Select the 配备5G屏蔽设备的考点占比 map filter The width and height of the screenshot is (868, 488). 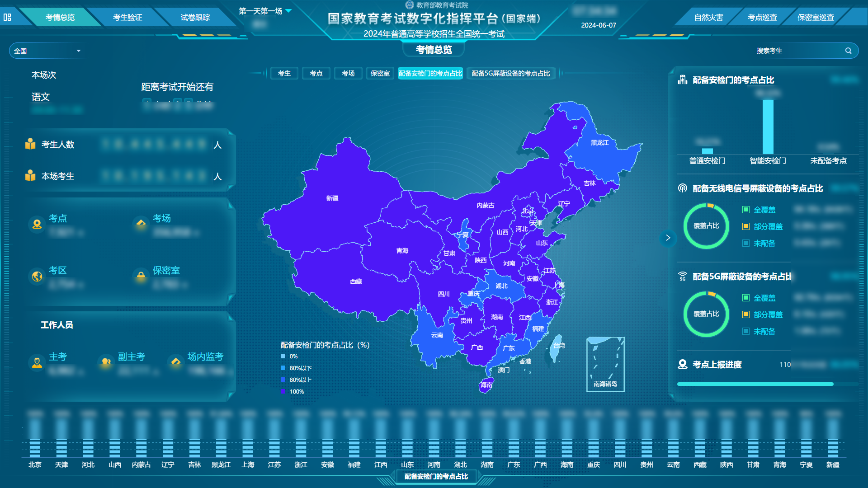point(511,73)
